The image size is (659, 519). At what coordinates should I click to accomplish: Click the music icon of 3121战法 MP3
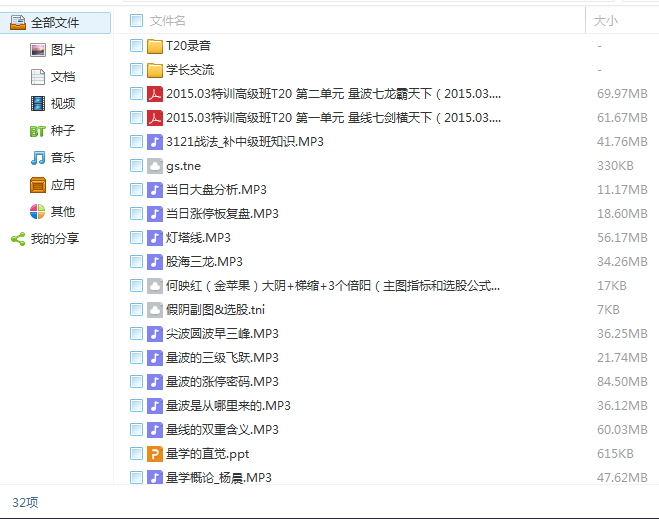pyautogui.click(x=155, y=142)
